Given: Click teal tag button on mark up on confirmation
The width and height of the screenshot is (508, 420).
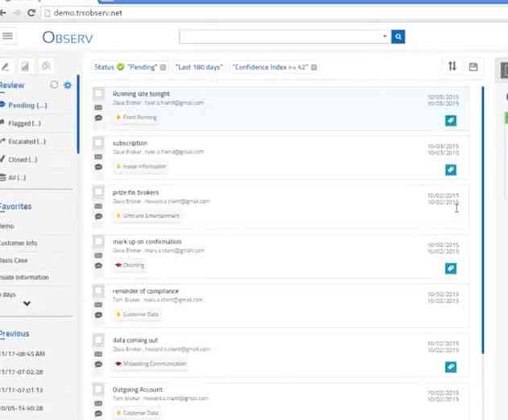Looking at the screenshot, I should coord(451,269).
